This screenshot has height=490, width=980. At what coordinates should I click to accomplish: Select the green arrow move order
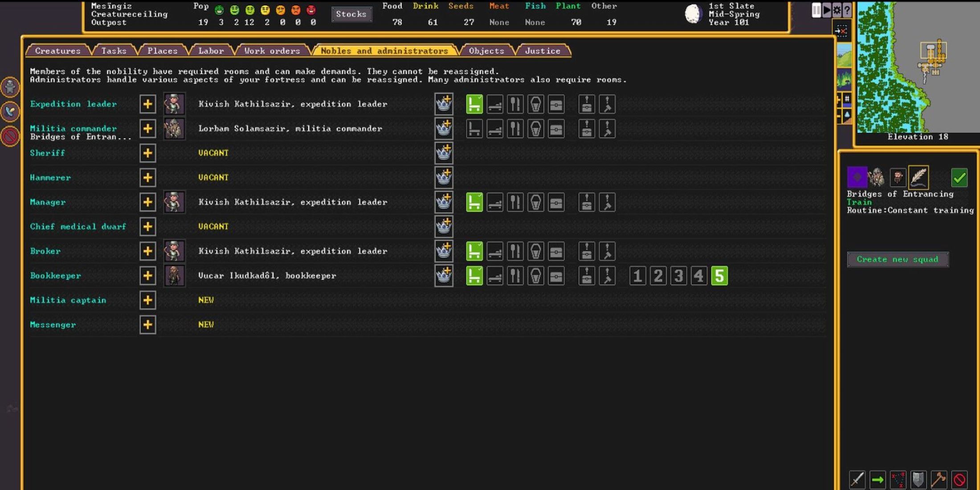coord(878,480)
